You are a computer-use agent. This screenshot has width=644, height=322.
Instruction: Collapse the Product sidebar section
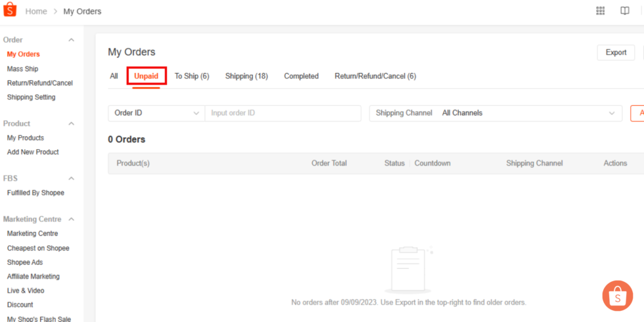coord(71,124)
